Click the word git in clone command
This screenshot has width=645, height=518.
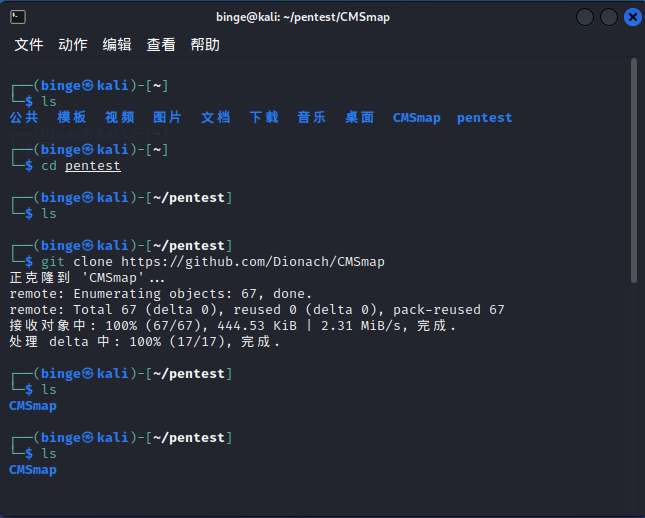point(53,262)
